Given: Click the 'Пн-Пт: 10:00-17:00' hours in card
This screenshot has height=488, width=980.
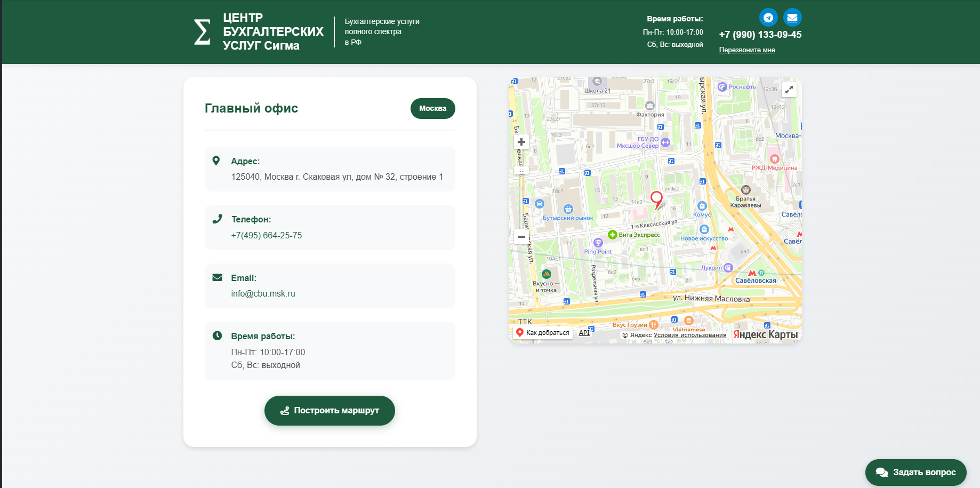Looking at the screenshot, I should [268, 352].
